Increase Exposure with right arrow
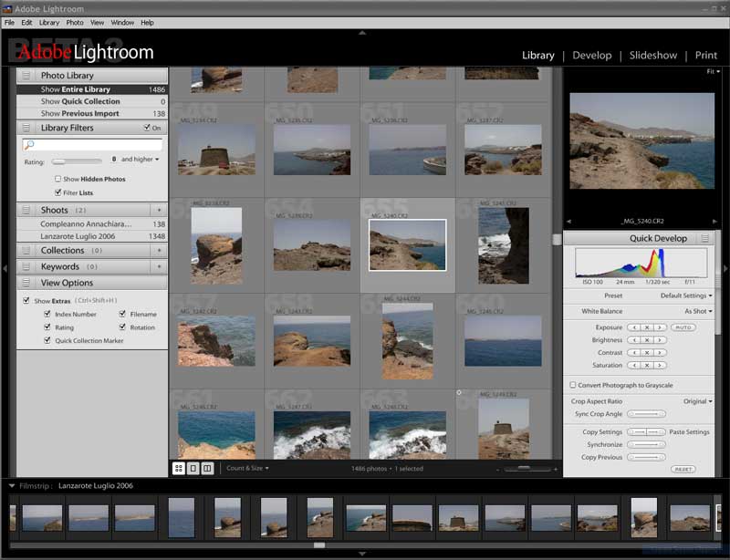Screen dimensions: 730x560 (660, 327)
